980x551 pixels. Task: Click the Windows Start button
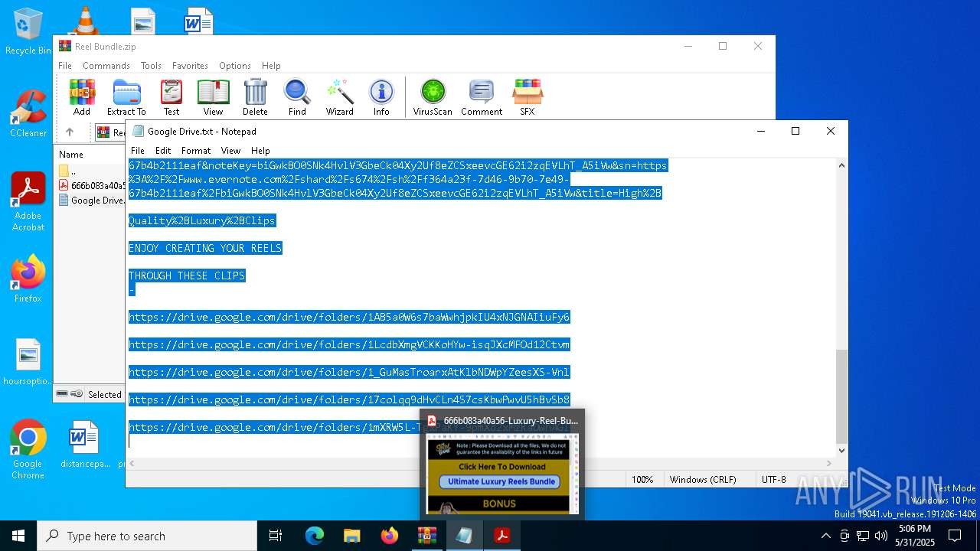(x=18, y=536)
